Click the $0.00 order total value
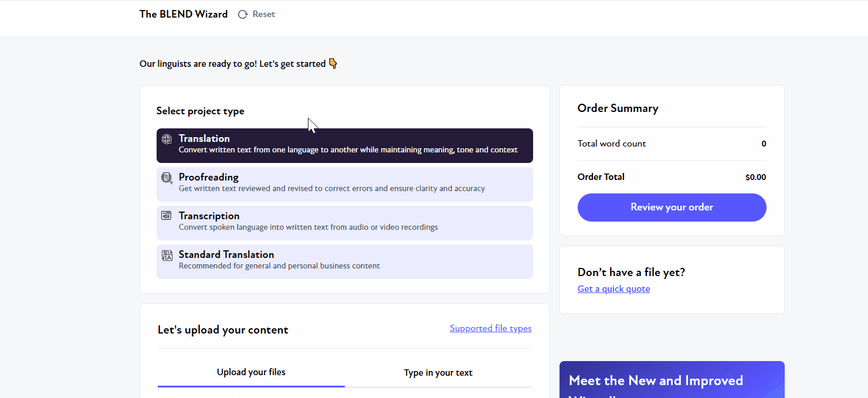Viewport: 868px width, 398px height. point(756,177)
